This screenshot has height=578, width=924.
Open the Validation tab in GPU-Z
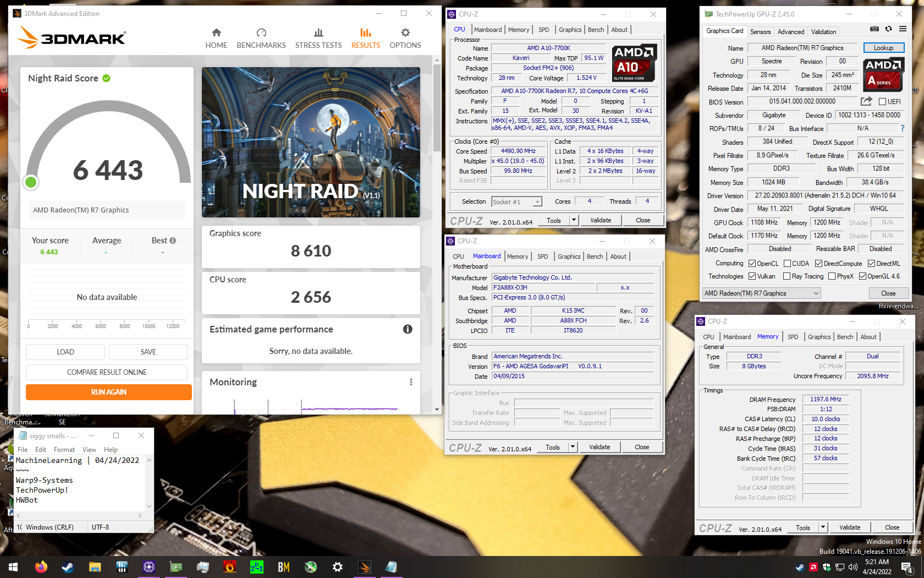823,32
